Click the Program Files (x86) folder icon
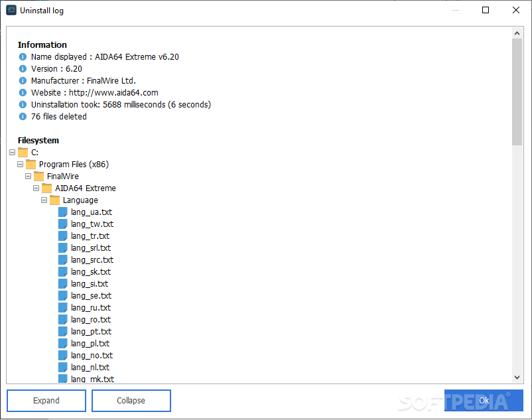Image resolution: width=532 pixels, height=420 pixels. point(31,164)
